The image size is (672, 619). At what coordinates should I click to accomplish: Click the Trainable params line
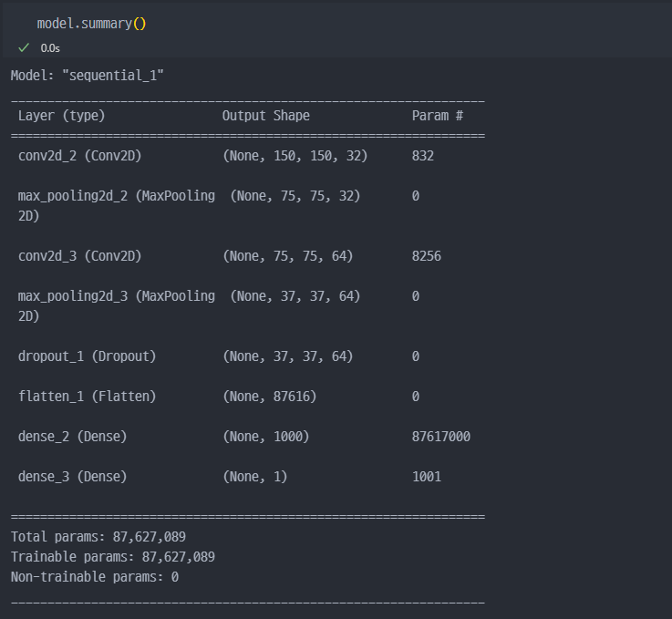click(113, 556)
